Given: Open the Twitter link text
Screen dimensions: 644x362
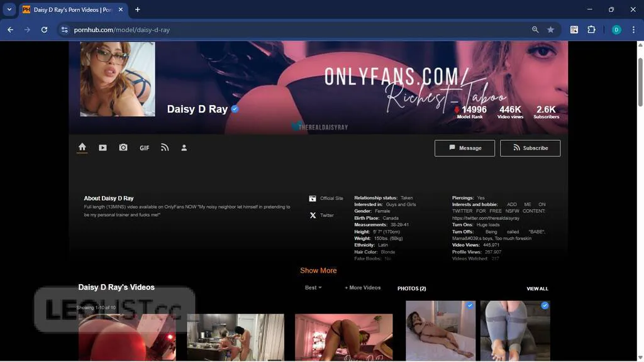Looking at the screenshot, I should click(327, 215).
